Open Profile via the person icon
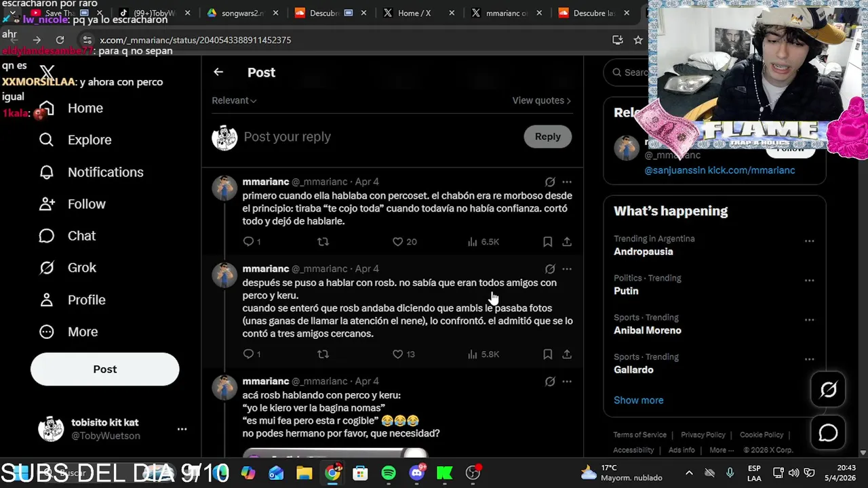This screenshot has height=488, width=868. [46, 300]
